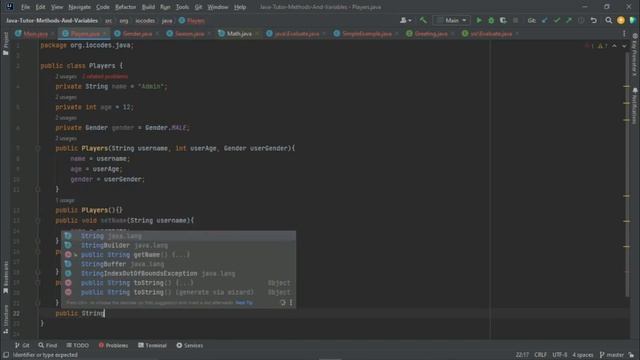
Task: Click the src breadcrumb
Action: point(109,20)
